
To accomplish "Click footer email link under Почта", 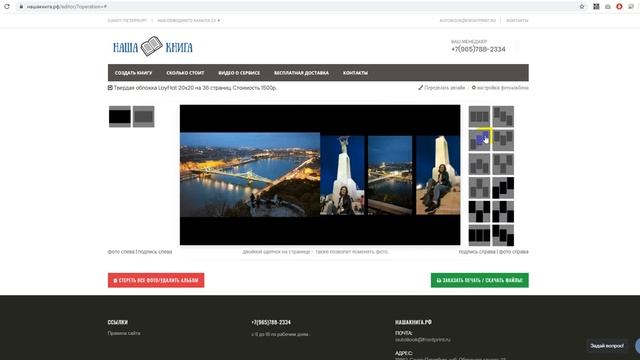I will [422, 340].
